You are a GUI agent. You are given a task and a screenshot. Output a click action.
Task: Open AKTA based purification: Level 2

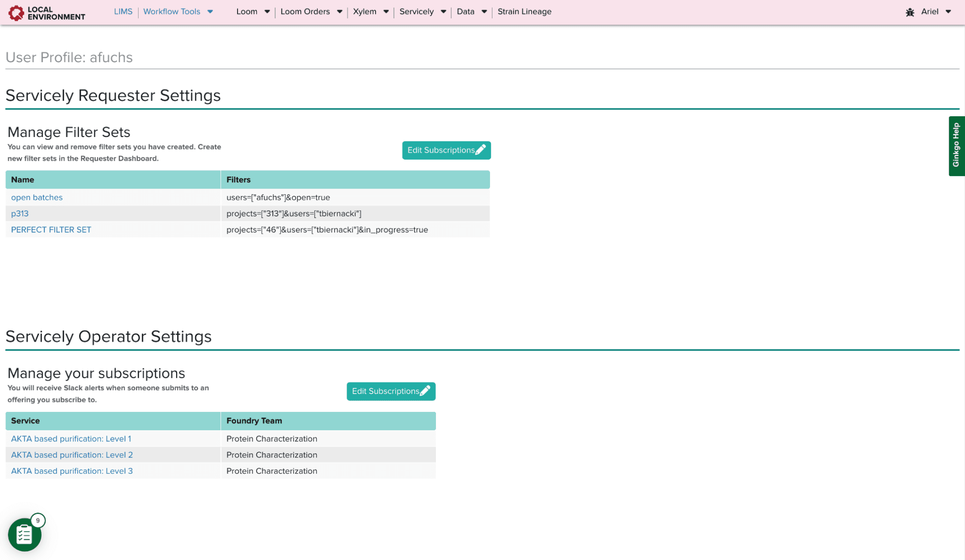tap(72, 455)
